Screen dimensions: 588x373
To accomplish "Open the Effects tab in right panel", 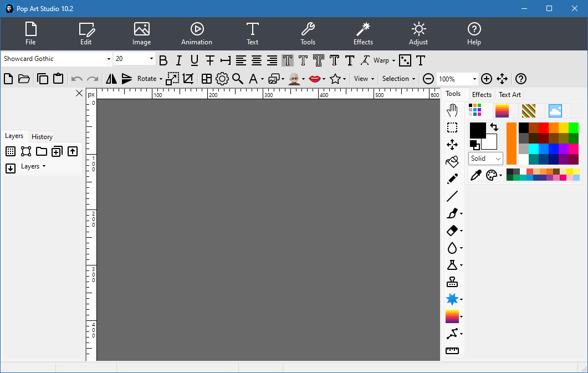I will click(x=482, y=94).
